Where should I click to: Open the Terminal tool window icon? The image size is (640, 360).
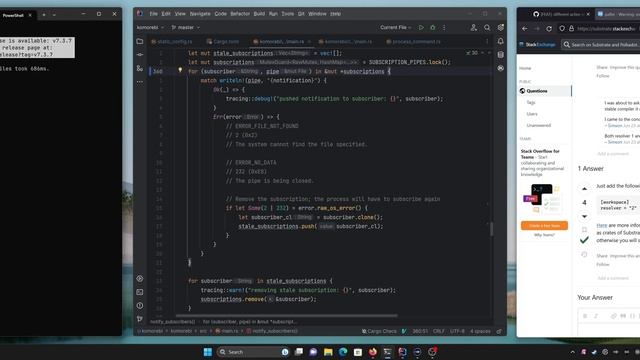(x=140, y=292)
